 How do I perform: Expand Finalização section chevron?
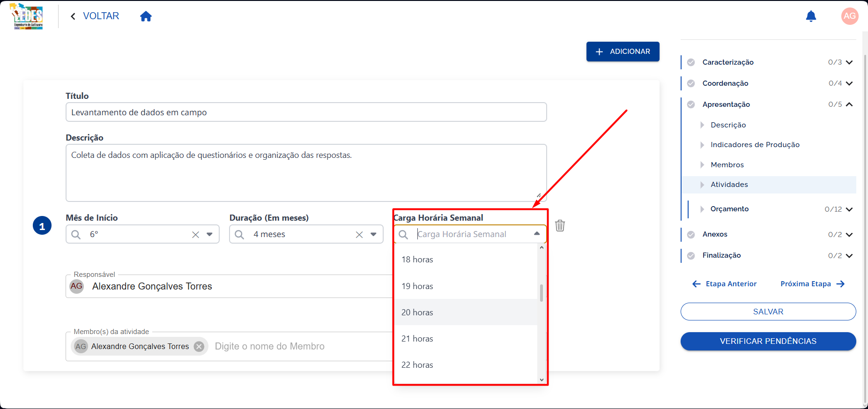[x=849, y=256]
